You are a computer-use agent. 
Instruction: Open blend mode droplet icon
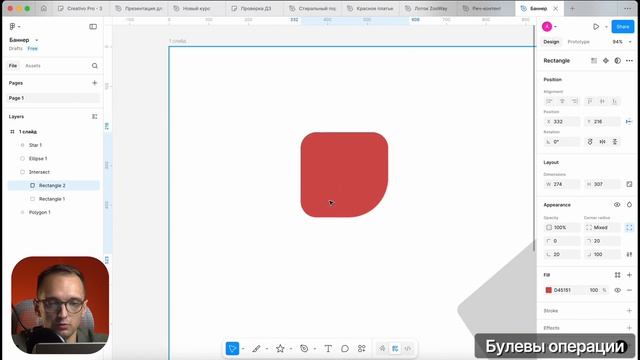point(629,205)
